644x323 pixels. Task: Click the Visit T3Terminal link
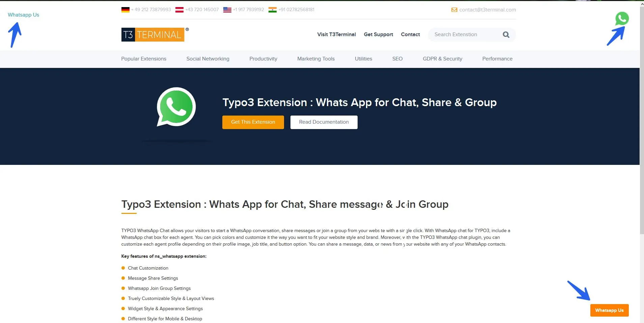coord(336,34)
